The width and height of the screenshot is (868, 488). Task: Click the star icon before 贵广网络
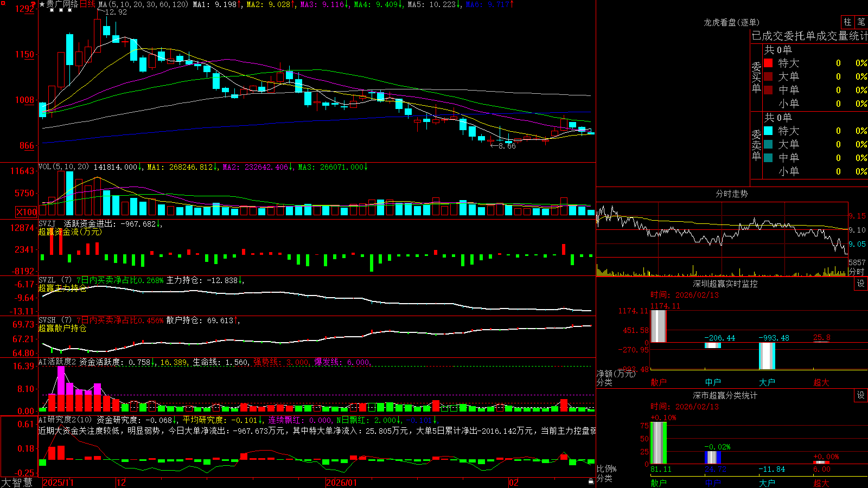click(42, 4)
